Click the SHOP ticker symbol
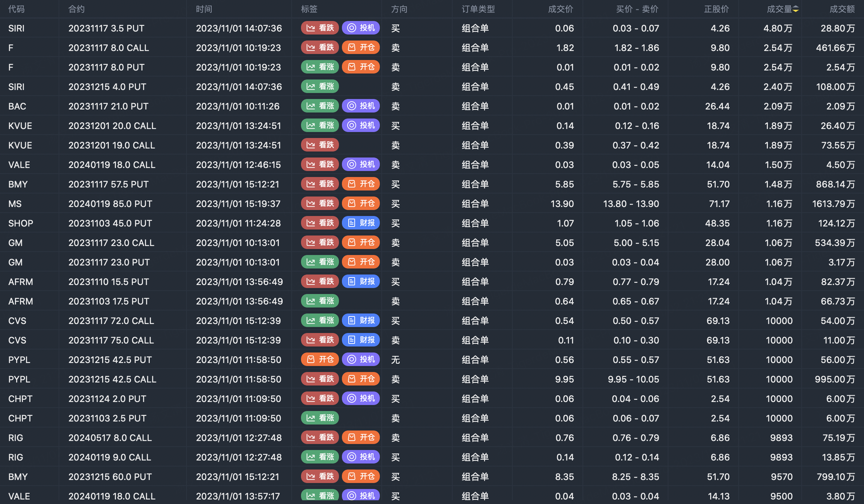 [x=21, y=223]
